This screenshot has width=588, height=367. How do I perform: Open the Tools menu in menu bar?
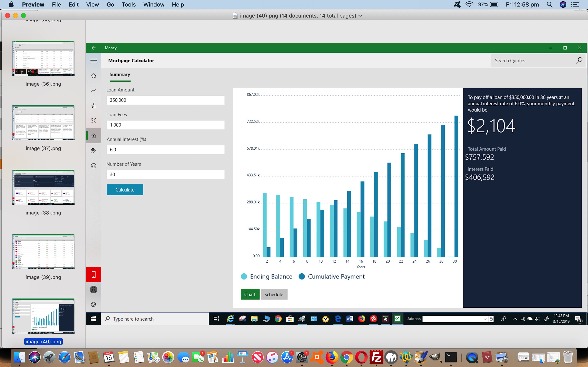[x=129, y=5]
